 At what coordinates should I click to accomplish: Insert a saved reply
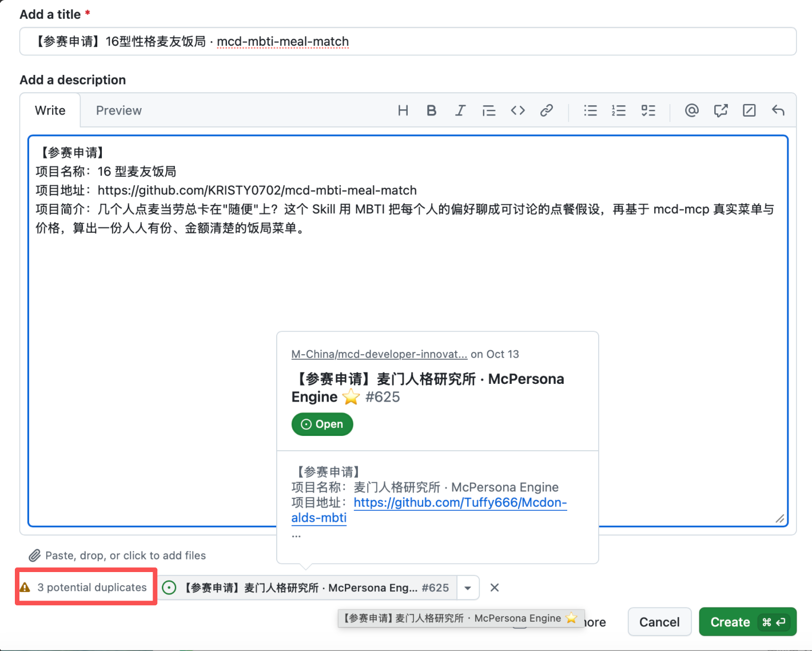click(778, 110)
